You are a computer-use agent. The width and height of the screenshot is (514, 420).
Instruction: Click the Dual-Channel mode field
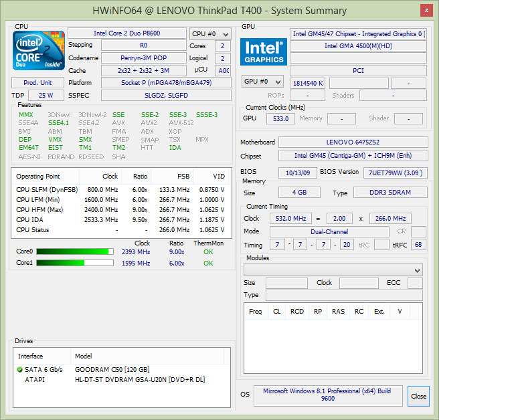[329, 231]
